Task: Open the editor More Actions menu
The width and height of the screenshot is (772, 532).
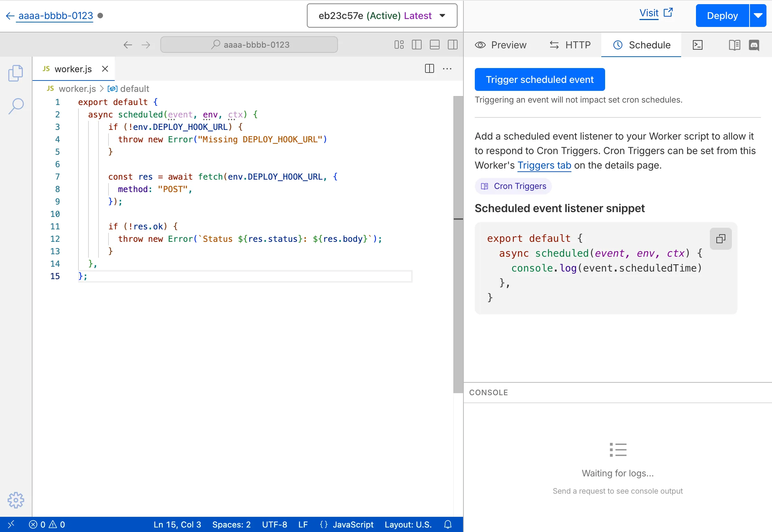Action: [x=447, y=68]
